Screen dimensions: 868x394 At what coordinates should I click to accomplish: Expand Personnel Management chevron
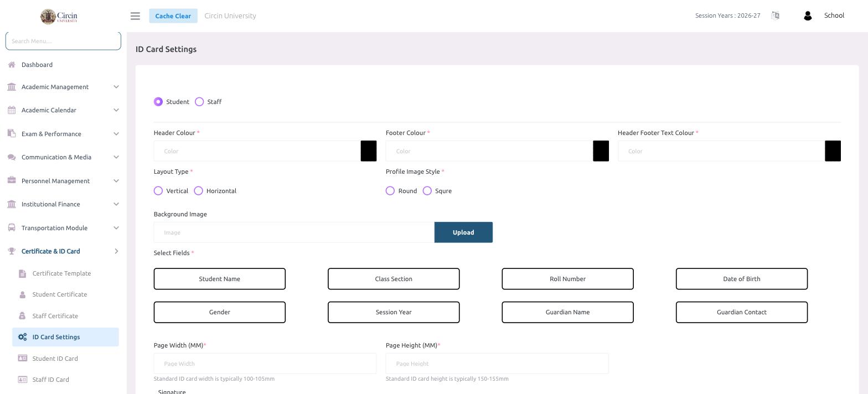(116, 181)
